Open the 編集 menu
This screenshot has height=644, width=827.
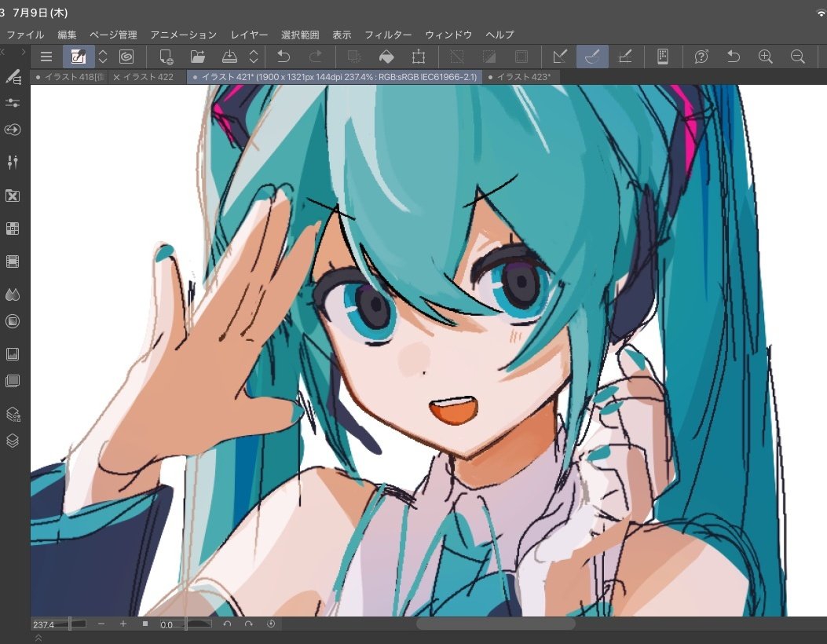tap(67, 35)
